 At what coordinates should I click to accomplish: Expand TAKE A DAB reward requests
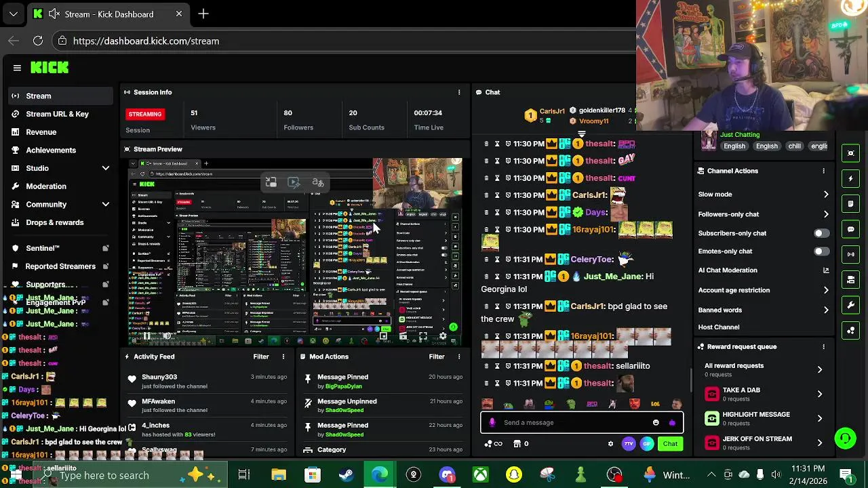[x=819, y=394]
